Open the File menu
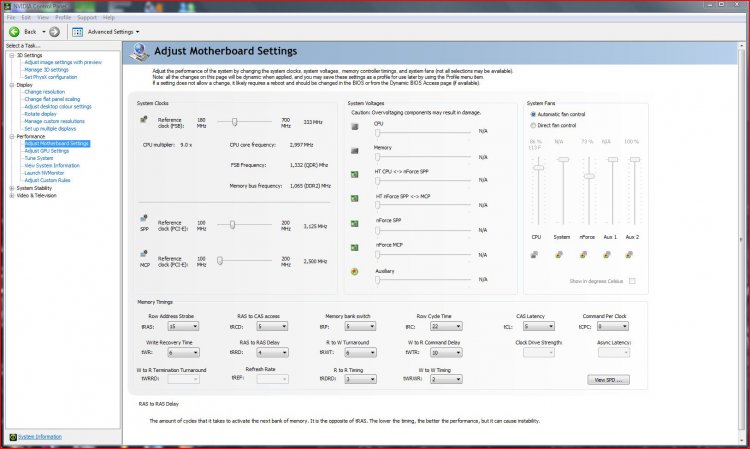The image size is (750, 449). point(11,18)
